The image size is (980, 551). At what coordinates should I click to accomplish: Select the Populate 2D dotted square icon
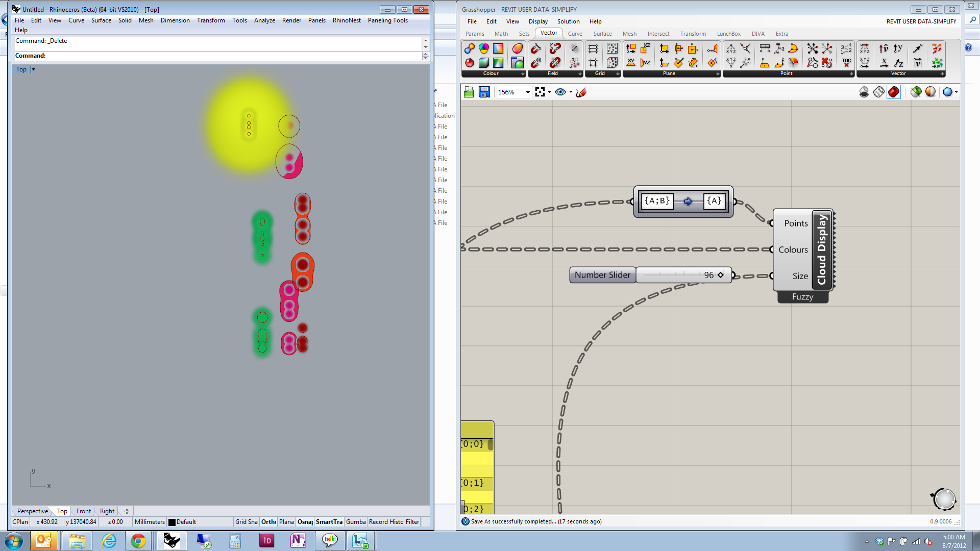coord(612,48)
